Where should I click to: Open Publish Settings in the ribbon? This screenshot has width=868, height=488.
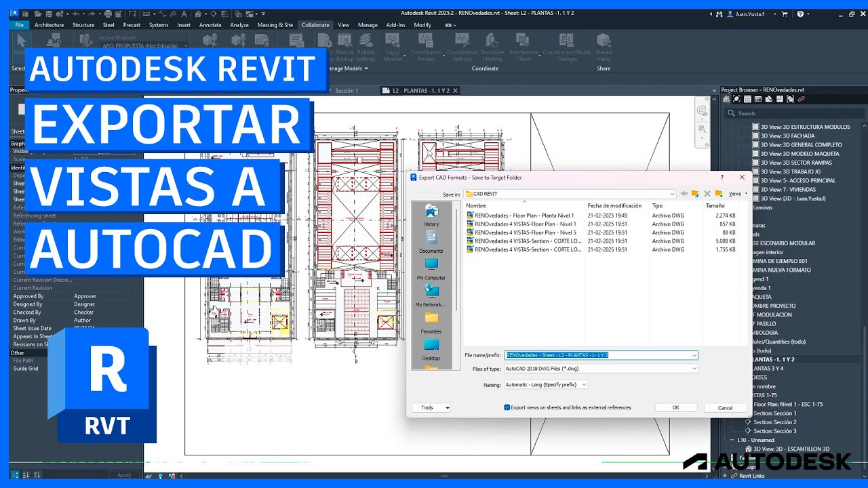pos(366,46)
